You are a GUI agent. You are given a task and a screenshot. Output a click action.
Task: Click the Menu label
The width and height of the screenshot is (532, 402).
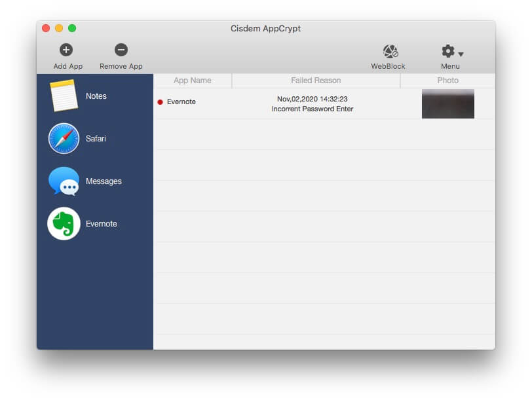(x=450, y=66)
